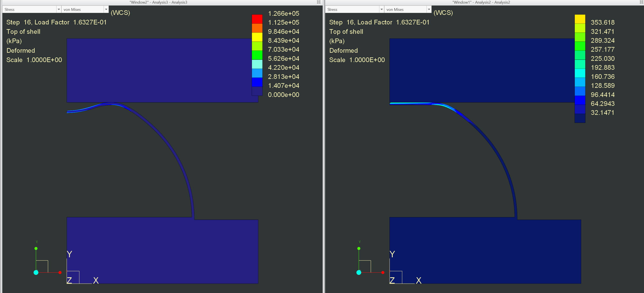Click the WCS symbol label in Window2
Viewport: 644px width, 293px height.
pos(121,13)
